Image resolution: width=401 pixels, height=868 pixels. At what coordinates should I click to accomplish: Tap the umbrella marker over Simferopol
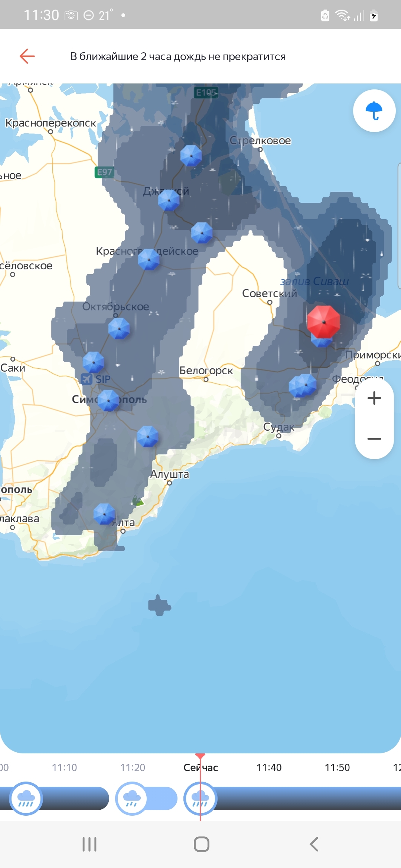[108, 400]
